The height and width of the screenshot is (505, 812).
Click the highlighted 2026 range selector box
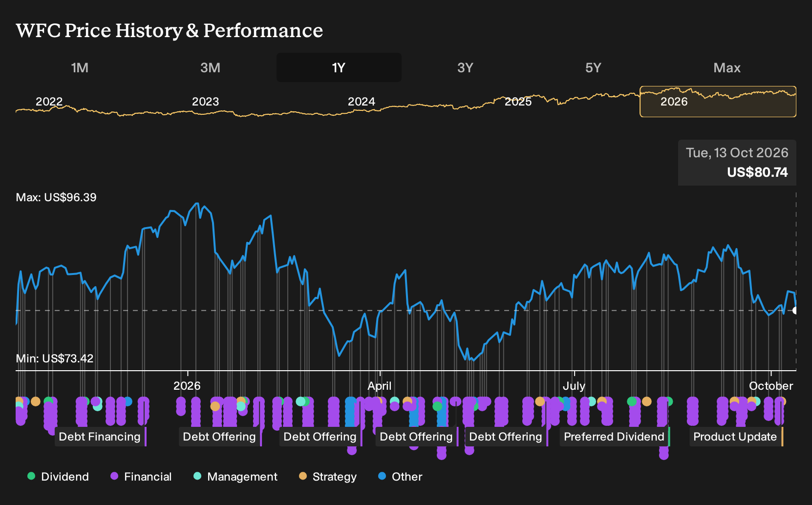pos(718,102)
